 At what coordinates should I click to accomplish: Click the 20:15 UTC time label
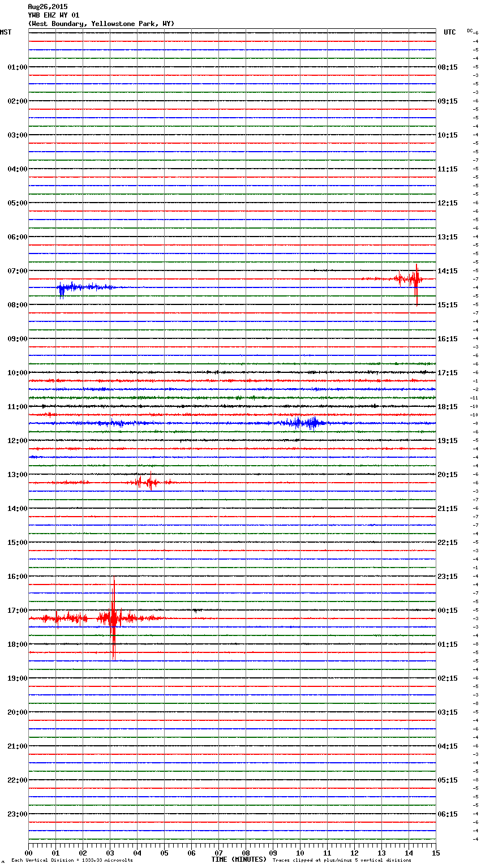[448, 475]
